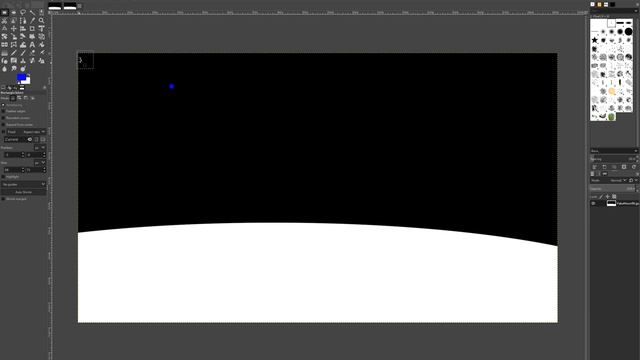
Task: Open the Position unit dropdown
Action: point(40,148)
